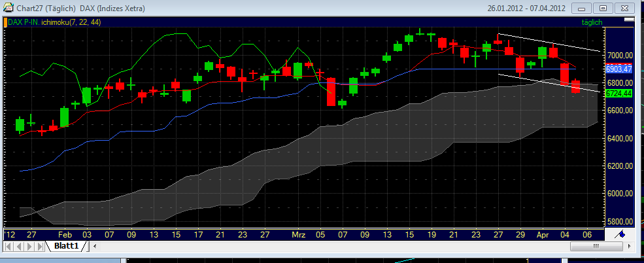Click the 6724,44 current price marker
Image resolution: width=644 pixels, height=263 pixels.
pos(619,94)
